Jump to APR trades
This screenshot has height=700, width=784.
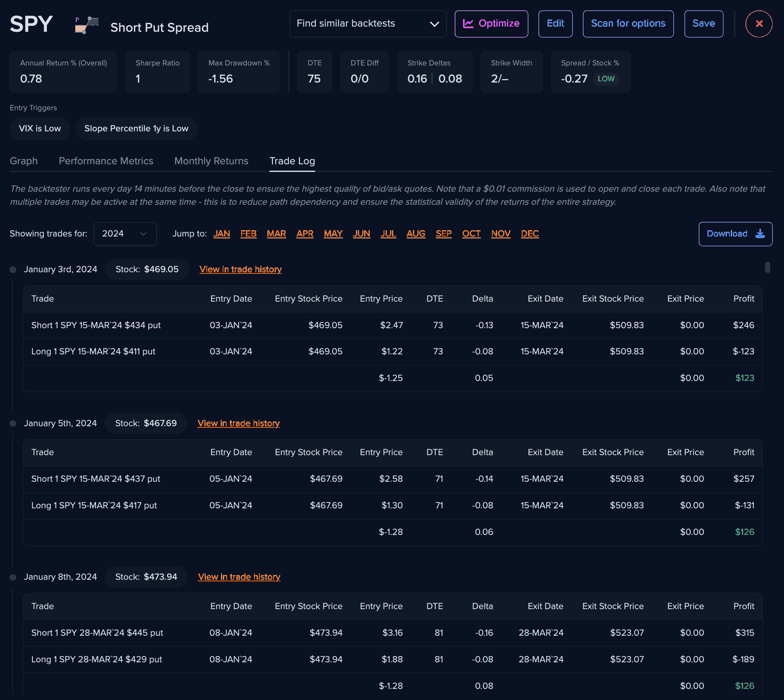click(x=305, y=234)
